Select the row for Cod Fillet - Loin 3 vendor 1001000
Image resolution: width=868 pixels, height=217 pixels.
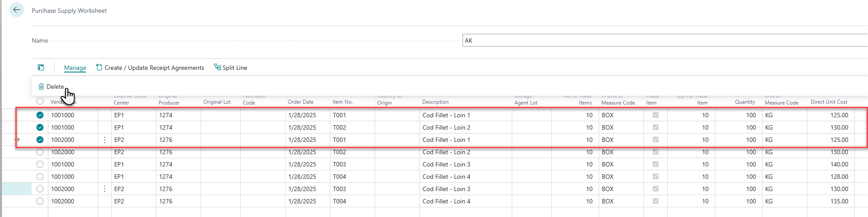40,164
